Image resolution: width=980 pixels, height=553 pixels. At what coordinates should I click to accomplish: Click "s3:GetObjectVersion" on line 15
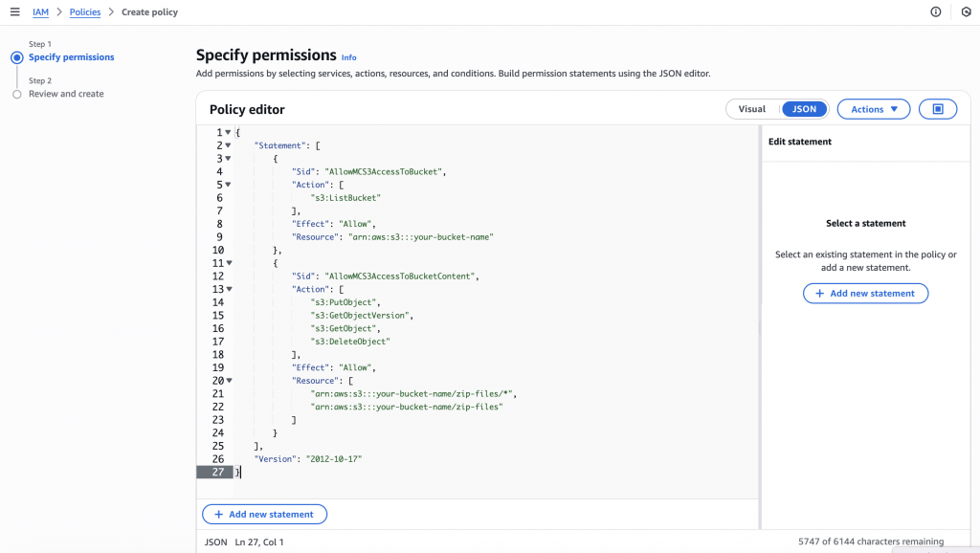[360, 316]
